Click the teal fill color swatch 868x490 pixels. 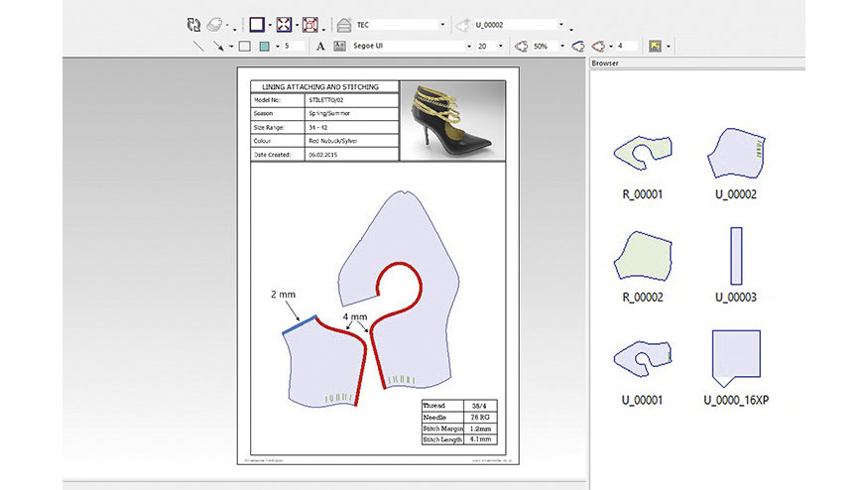click(x=264, y=46)
